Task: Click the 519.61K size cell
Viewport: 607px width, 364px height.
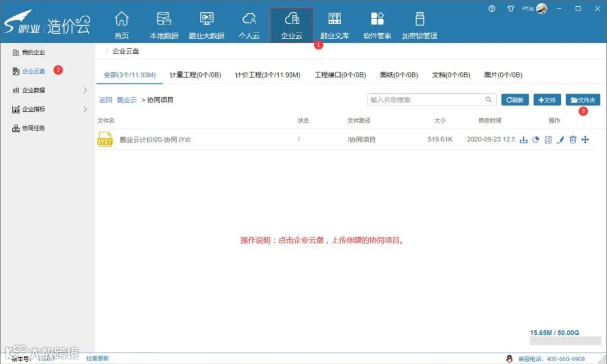Action: click(x=440, y=139)
